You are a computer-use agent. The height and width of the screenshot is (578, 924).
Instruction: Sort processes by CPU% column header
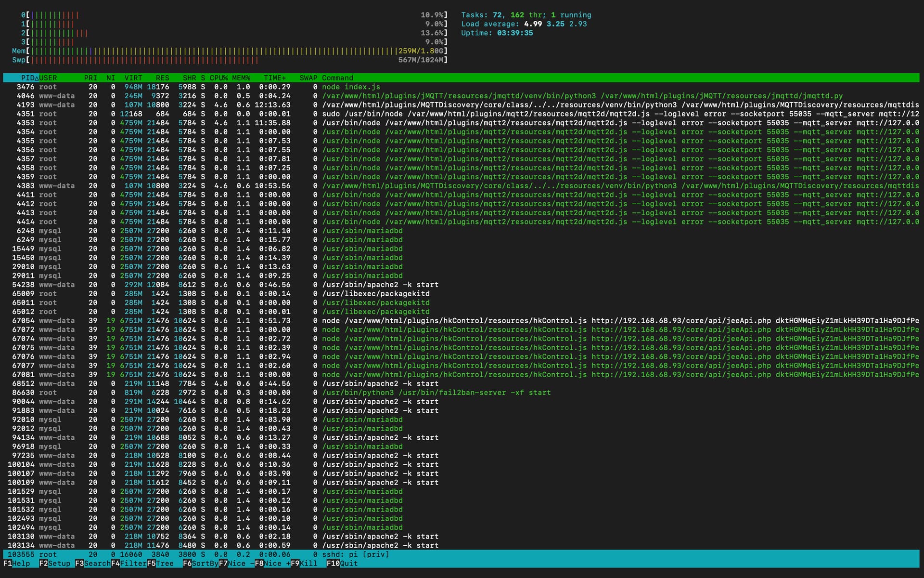click(218, 78)
